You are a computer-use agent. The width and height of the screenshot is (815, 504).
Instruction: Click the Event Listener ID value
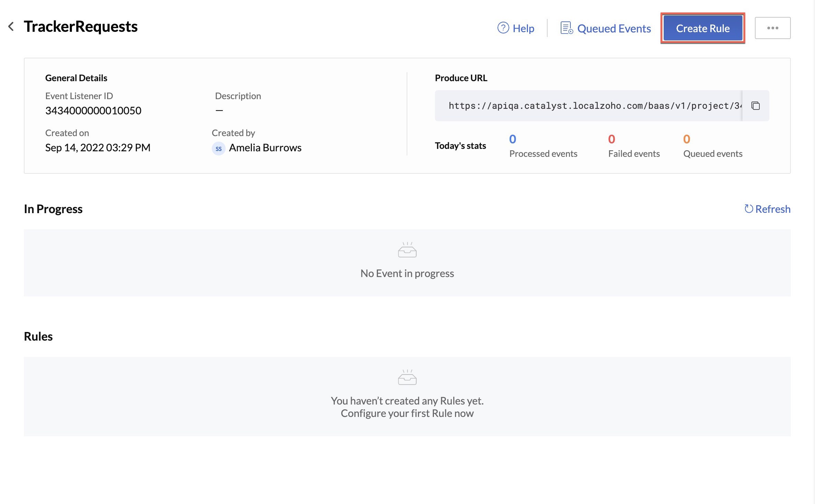click(x=93, y=111)
